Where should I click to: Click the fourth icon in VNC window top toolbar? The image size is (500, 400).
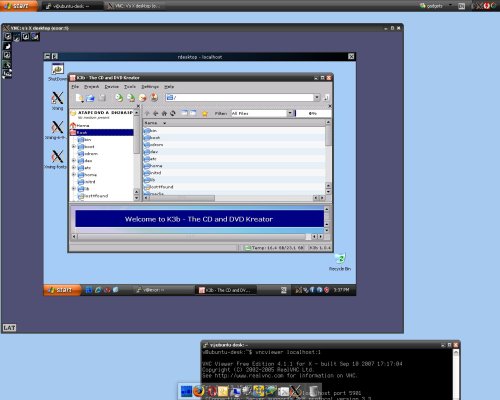click(x=35, y=36)
